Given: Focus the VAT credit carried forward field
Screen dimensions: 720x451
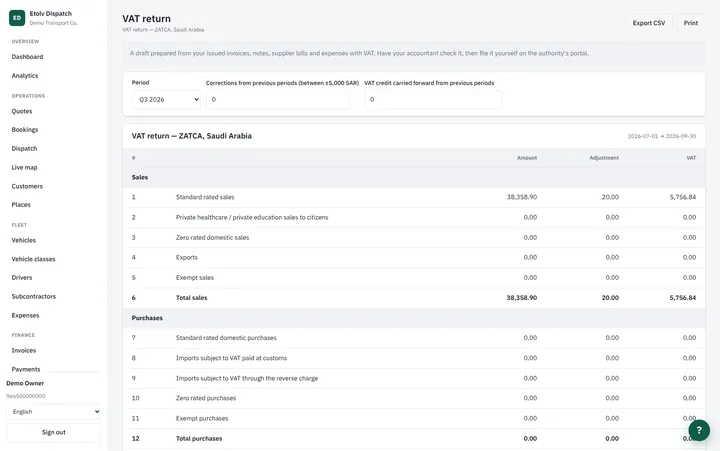Looking at the screenshot, I should [x=433, y=100].
